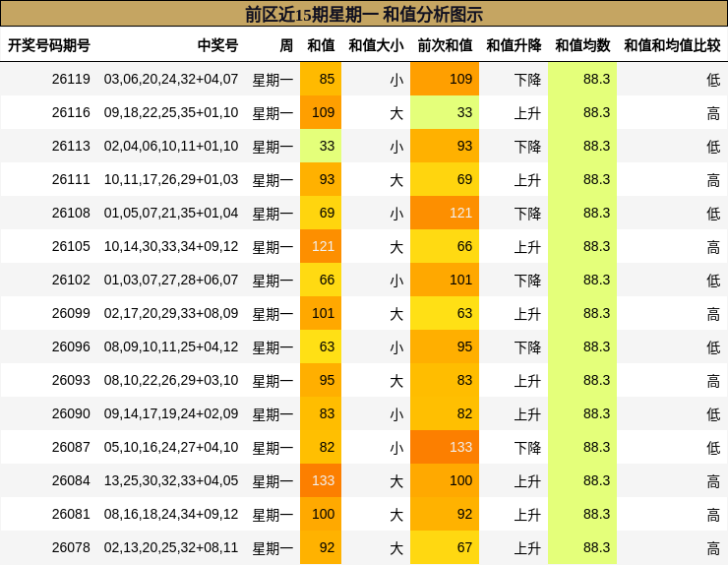Click winning numbers 09,18,22,25,35+01,10
This screenshot has height=565, width=728.
[171, 112]
